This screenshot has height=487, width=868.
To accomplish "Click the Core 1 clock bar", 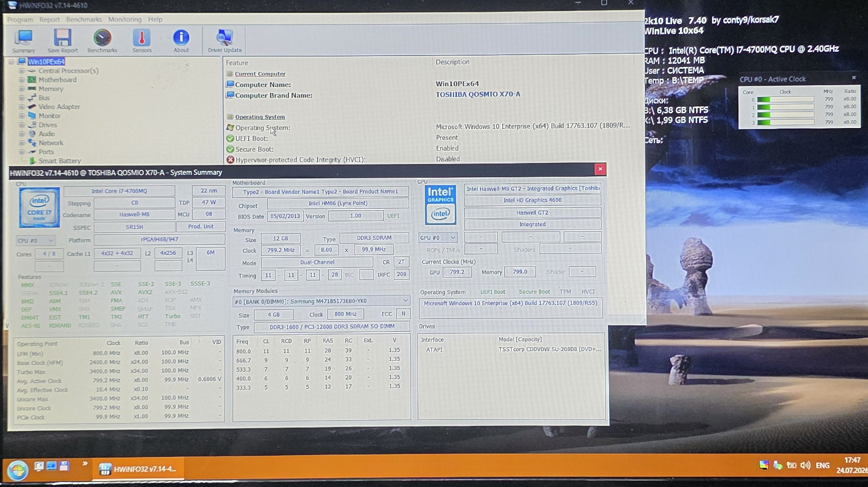I will (785, 107).
